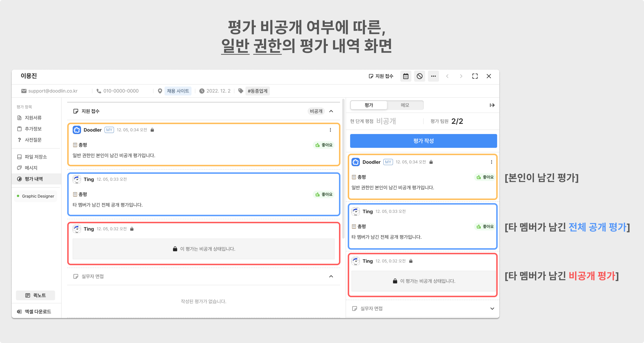The image size is (644, 343).
Task: Collapse 실무자 면접 section in center panel
Action: point(331,276)
